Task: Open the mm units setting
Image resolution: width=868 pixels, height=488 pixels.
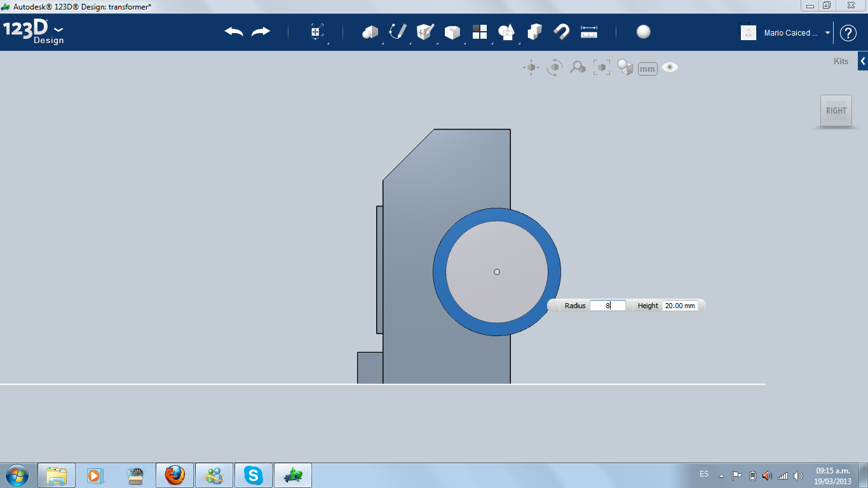Action: 648,69
